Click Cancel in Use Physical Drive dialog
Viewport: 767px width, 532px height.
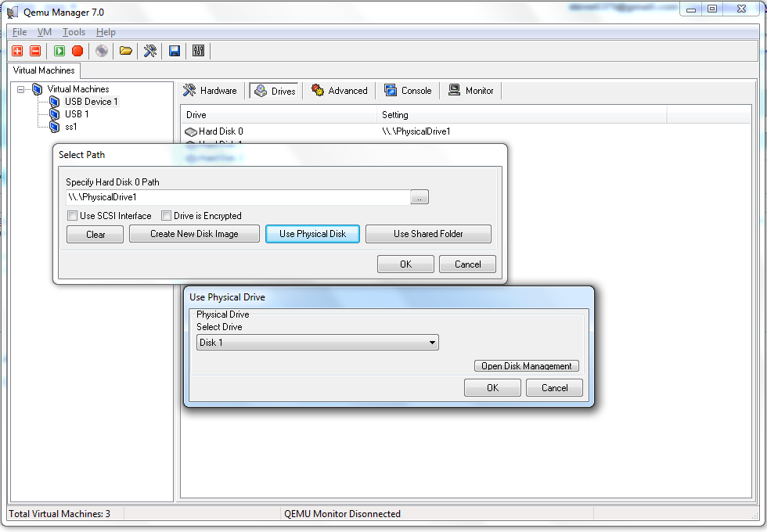pyautogui.click(x=554, y=388)
